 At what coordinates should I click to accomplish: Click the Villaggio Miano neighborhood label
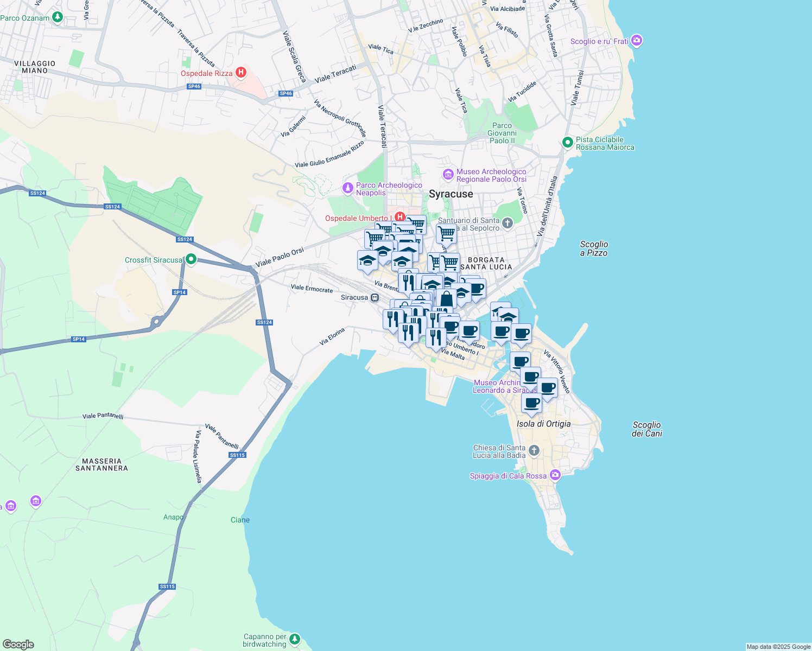click(x=35, y=67)
